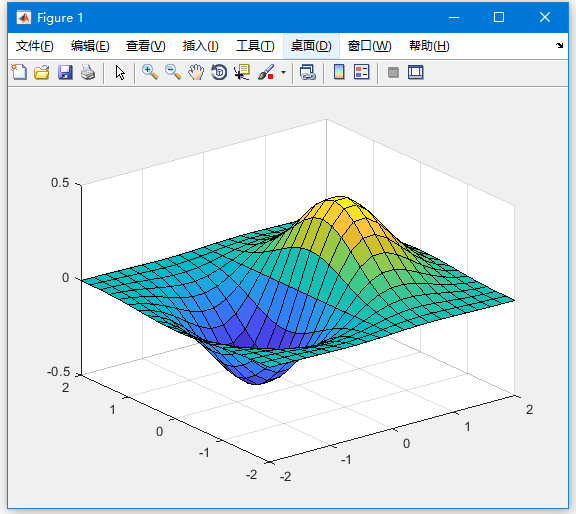
Task: Expand the brush color dropdown arrow
Action: point(283,72)
